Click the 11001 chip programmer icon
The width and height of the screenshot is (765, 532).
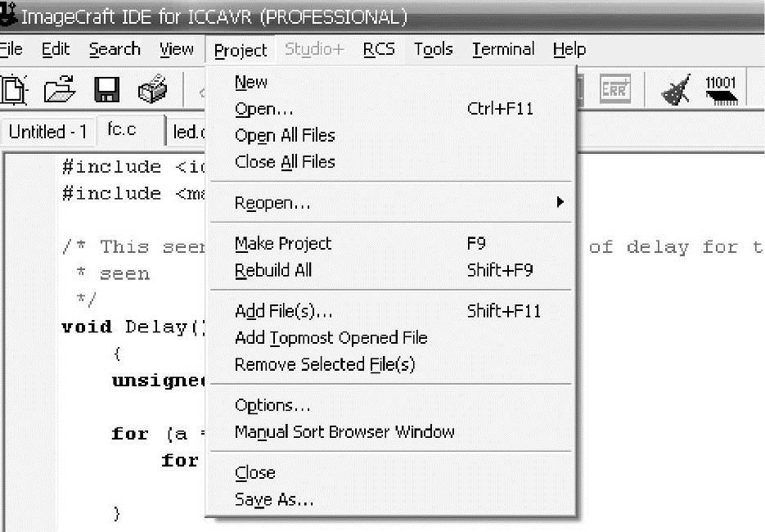point(721,90)
